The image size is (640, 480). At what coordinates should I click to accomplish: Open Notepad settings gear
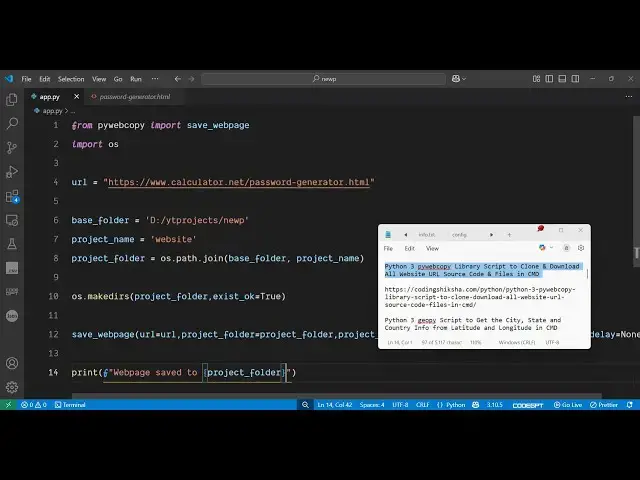pyautogui.click(x=581, y=248)
